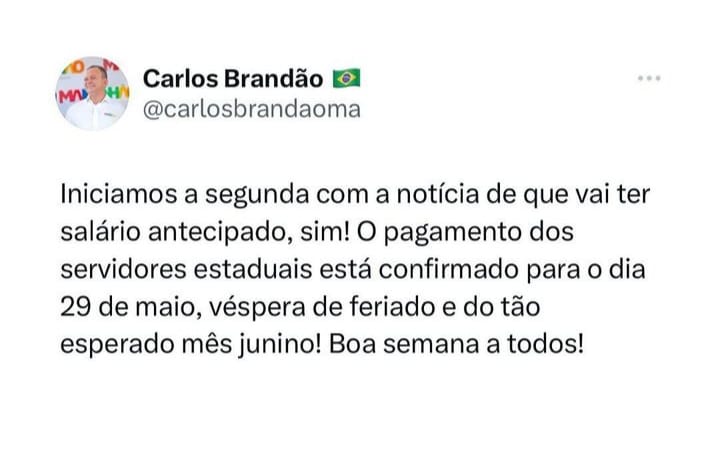Click the red "MA" letters in the avatar
Viewport: 720px width, 449px height.
(x=70, y=96)
